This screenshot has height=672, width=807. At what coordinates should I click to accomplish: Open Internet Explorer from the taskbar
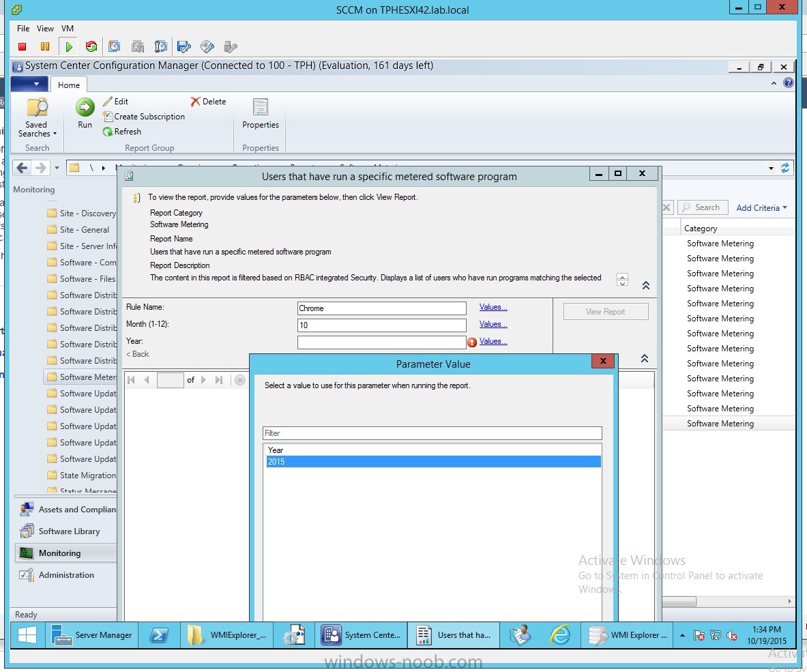tap(560, 635)
